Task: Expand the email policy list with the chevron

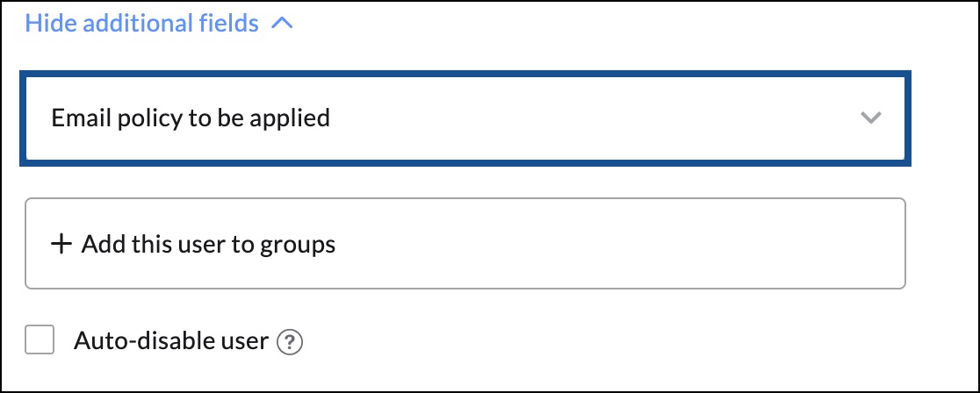Action: [870, 118]
